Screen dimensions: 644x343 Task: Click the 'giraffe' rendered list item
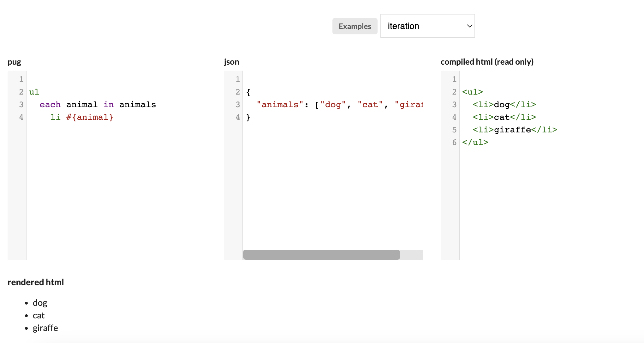tap(45, 328)
